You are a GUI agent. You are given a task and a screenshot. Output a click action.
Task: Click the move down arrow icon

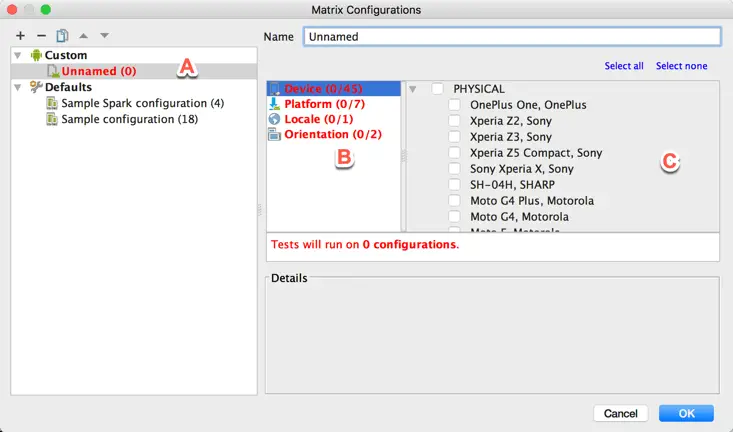(x=104, y=36)
